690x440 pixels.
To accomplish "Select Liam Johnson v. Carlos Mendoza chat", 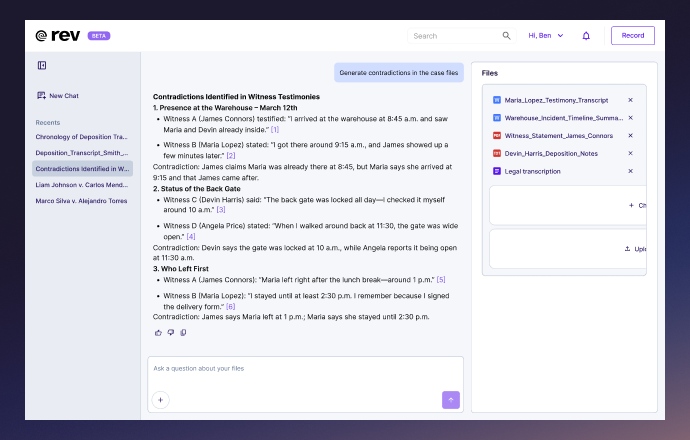I will click(81, 185).
